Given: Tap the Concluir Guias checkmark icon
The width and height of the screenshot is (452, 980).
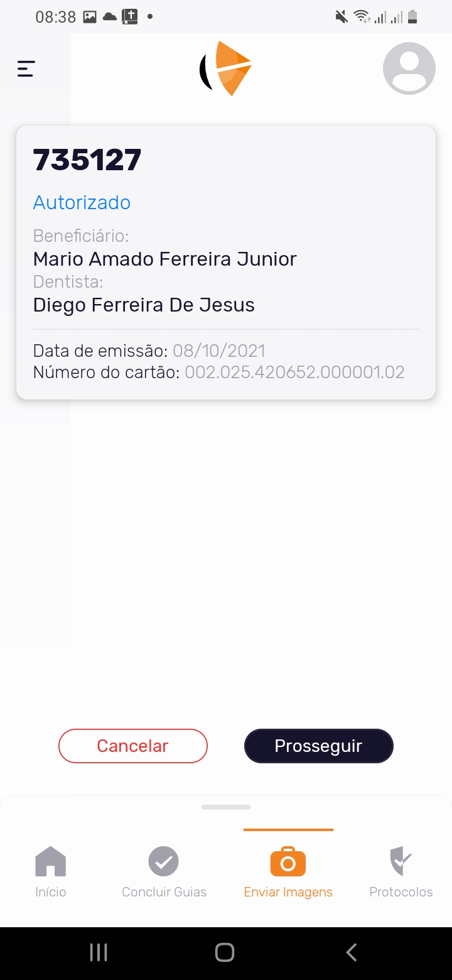Looking at the screenshot, I should click(x=164, y=861).
